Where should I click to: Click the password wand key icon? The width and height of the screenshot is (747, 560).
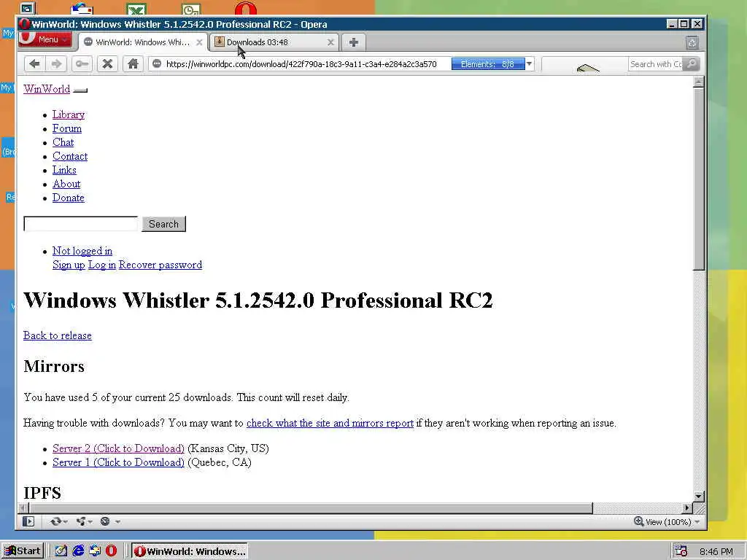click(x=82, y=64)
